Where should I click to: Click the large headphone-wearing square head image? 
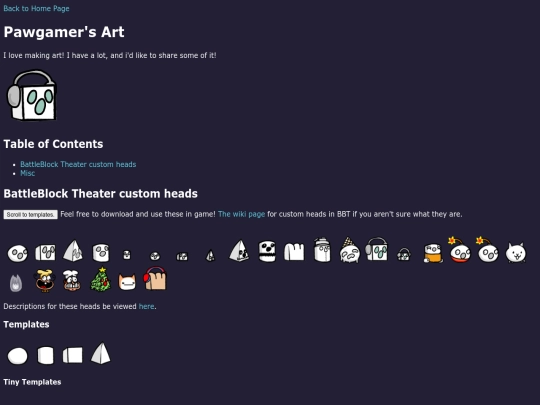[x=31, y=95]
